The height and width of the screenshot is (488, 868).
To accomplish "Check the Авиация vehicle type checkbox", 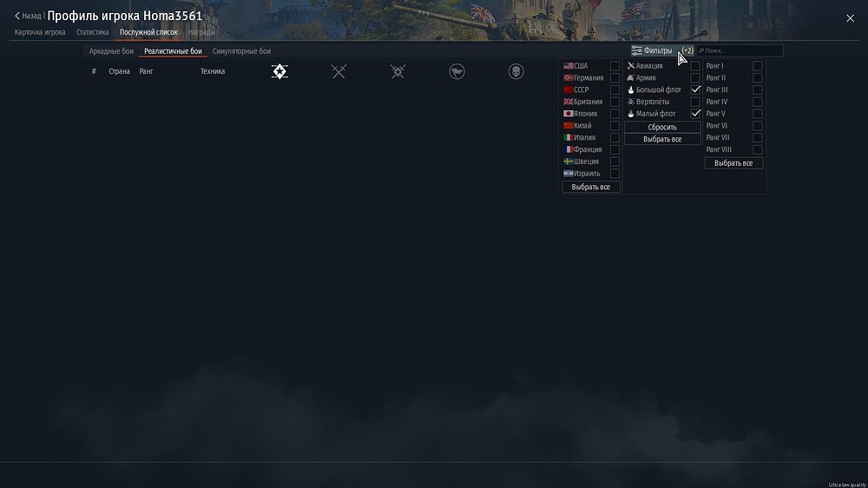I will 695,66.
